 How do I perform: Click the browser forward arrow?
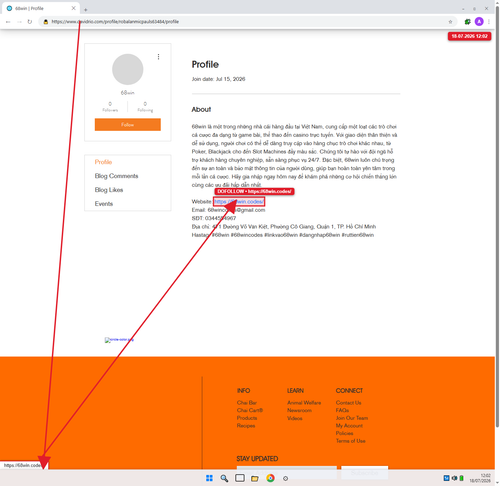pyautogui.click(x=19, y=22)
